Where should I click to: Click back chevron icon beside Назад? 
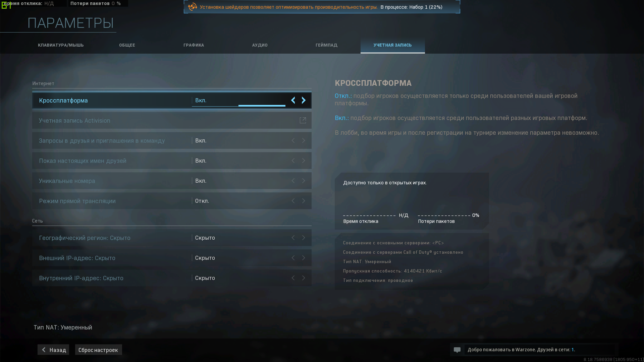click(44, 350)
